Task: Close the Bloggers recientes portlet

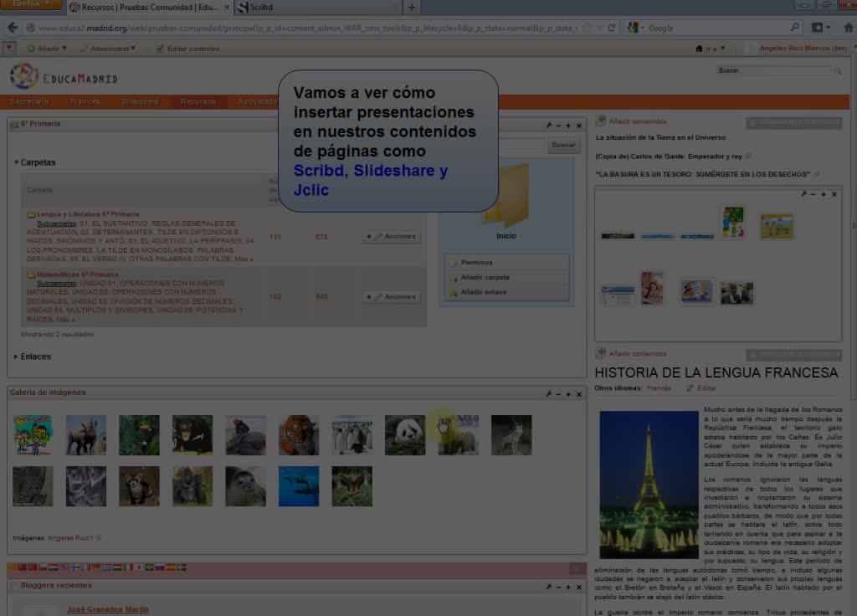Action: click(579, 587)
